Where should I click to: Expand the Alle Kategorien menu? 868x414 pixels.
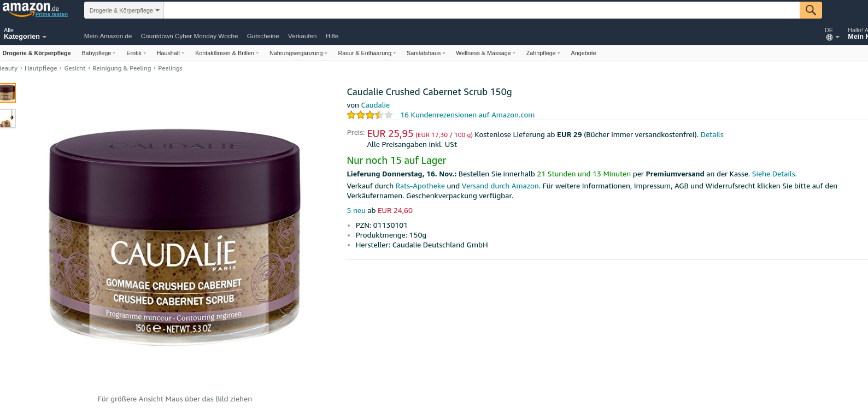pyautogui.click(x=25, y=34)
